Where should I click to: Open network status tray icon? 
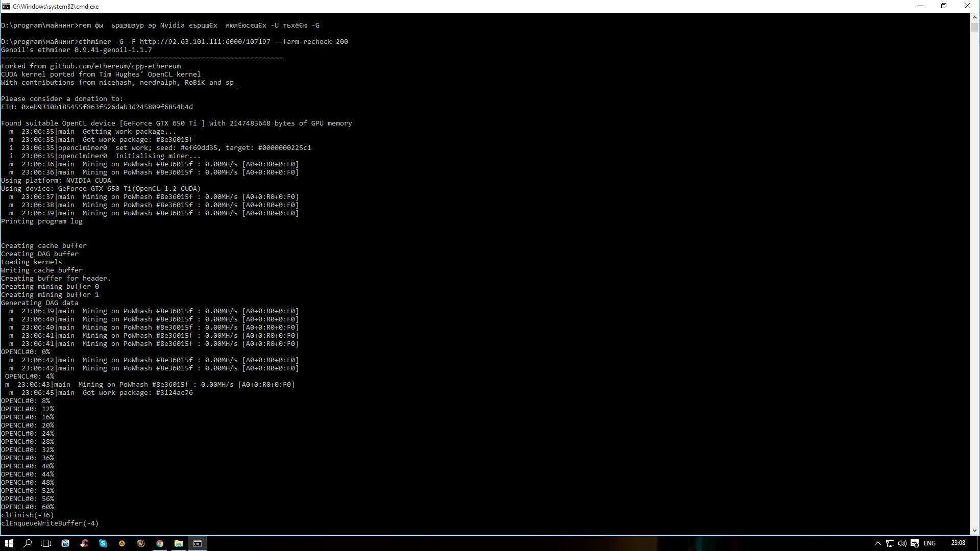(x=890, y=543)
